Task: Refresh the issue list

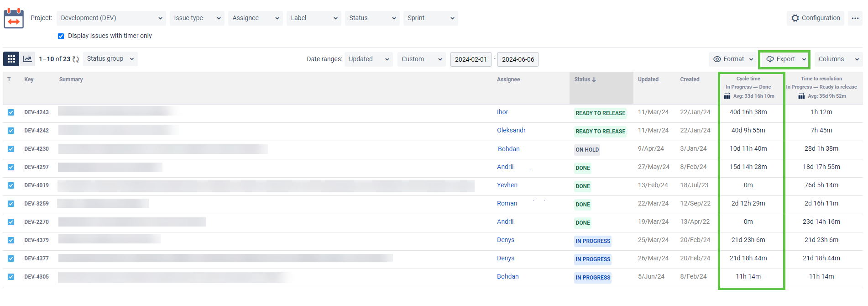Action: coord(76,59)
